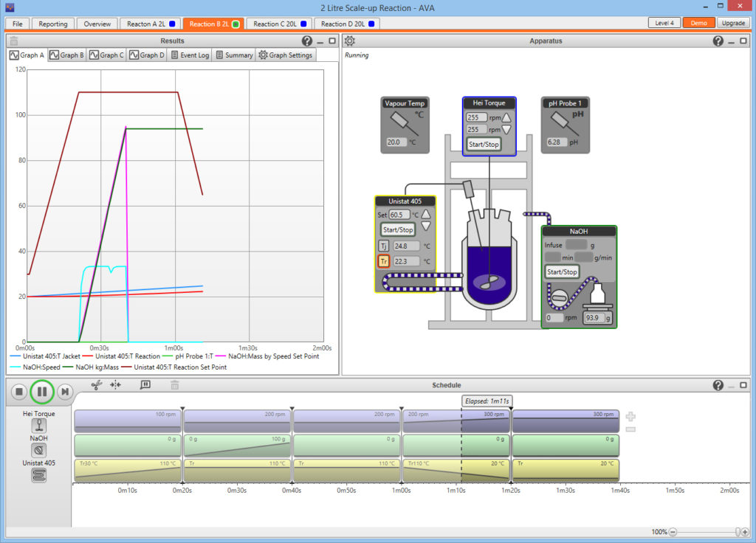Open the annotation tool in the Schedule toolbar

pyautogui.click(x=144, y=384)
